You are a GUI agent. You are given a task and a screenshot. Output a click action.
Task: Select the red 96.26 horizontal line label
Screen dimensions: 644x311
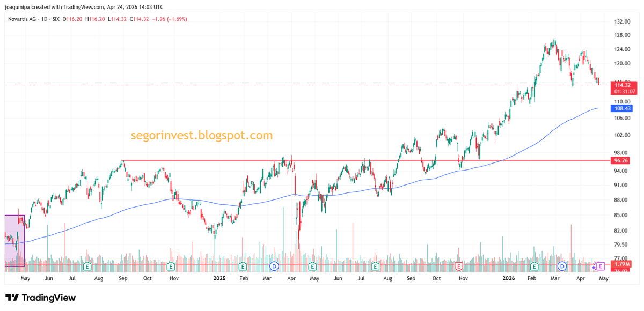click(x=621, y=160)
